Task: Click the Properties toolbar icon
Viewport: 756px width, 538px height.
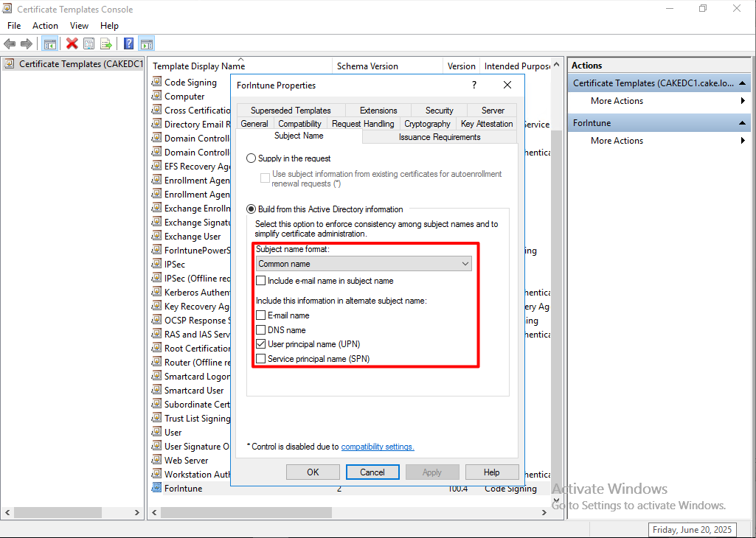Action: [89, 43]
